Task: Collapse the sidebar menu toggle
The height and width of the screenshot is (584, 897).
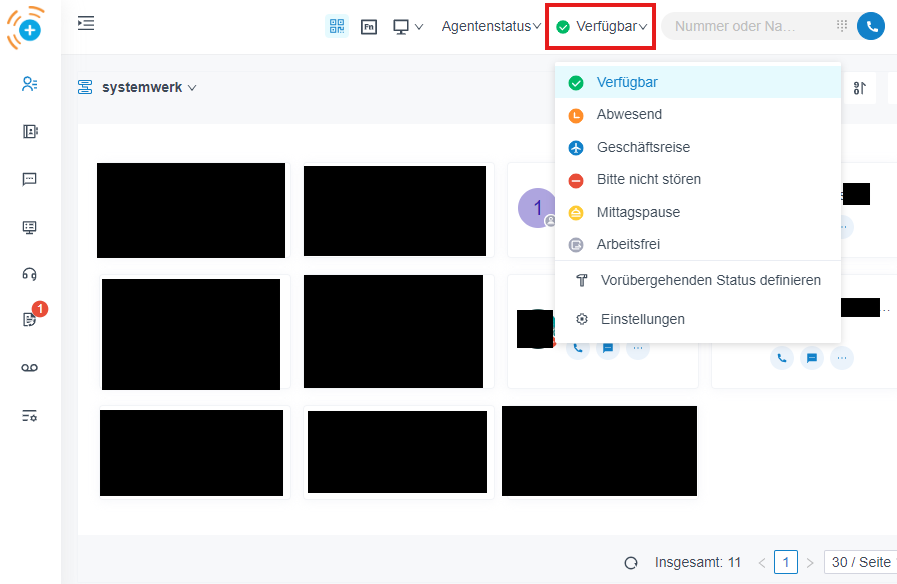Action: (86, 23)
